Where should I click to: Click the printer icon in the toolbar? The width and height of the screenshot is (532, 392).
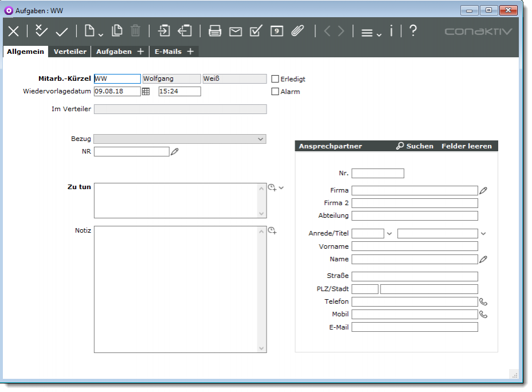point(215,31)
